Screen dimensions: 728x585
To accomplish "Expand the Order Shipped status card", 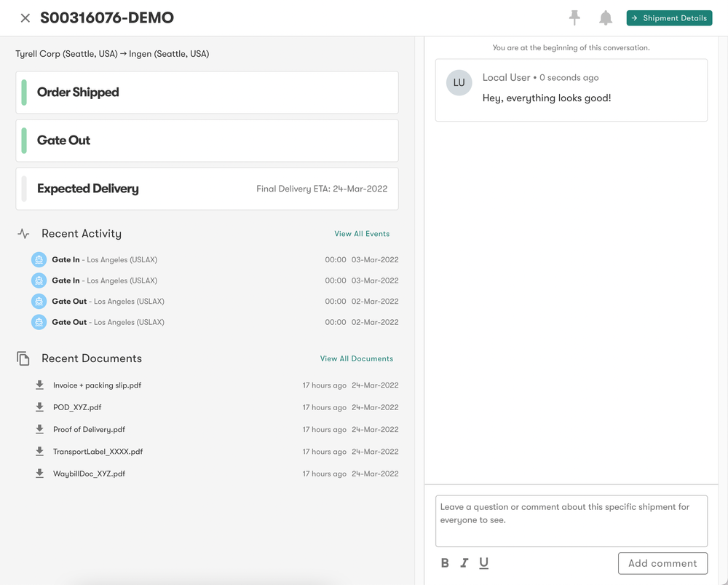I will click(x=207, y=93).
